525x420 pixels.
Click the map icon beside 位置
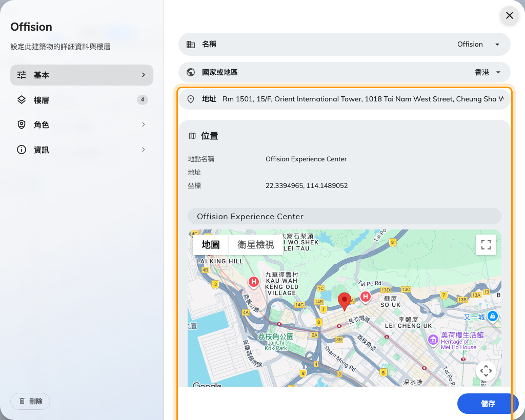point(192,136)
